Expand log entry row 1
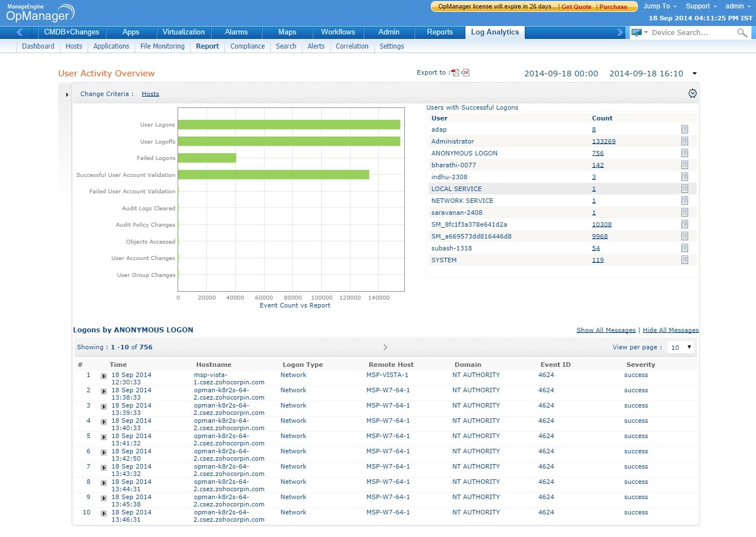The height and width of the screenshot is (537, 756). pos(103,376)
